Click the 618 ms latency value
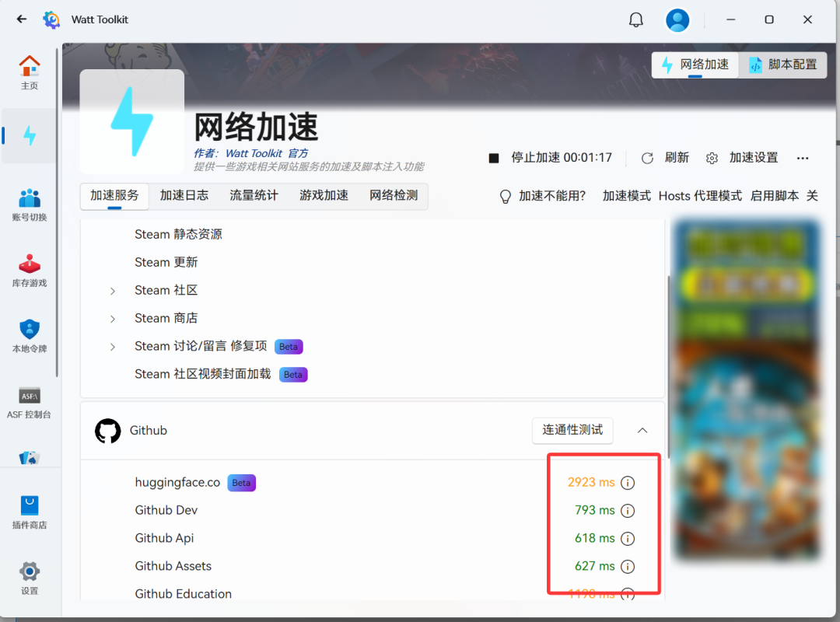The height and width of the screenshot is (622, 840). pos(595,539)
